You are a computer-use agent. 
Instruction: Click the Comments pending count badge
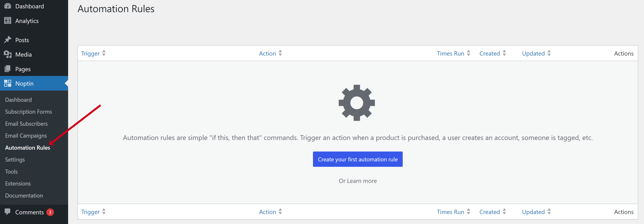50,212
